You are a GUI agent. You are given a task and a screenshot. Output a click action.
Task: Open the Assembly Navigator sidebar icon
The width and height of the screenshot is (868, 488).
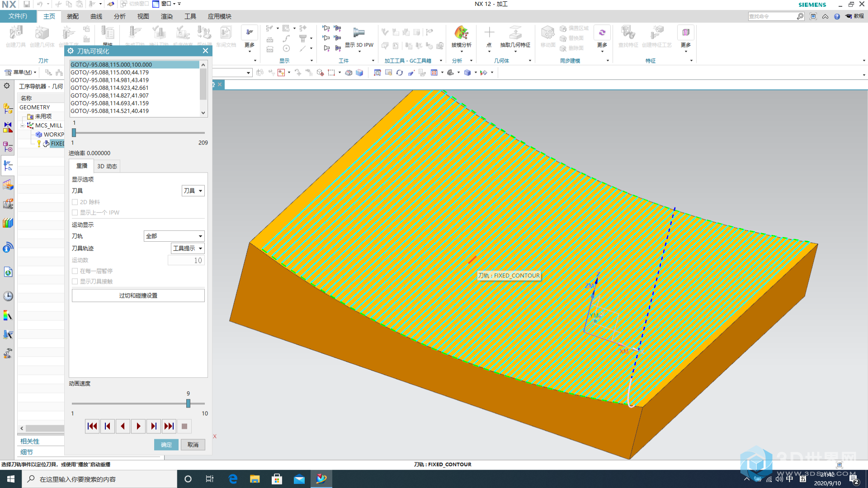pyautogui.click(x=8, y=108)
